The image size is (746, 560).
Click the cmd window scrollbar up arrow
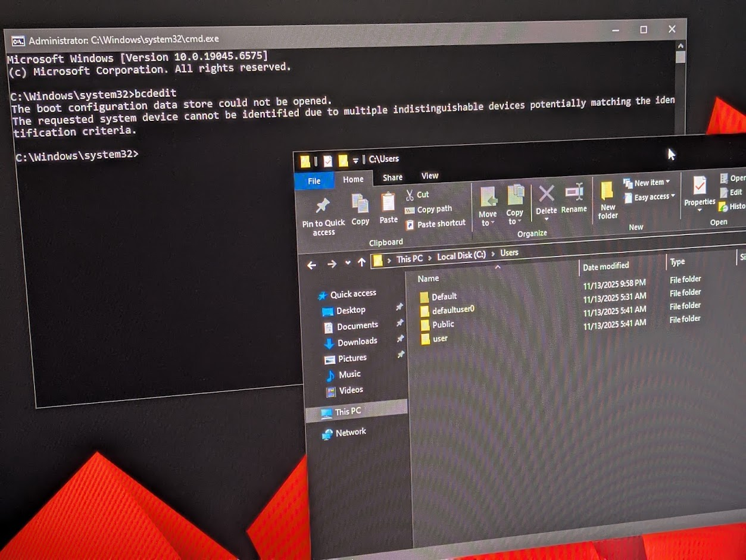click(681, 45)
